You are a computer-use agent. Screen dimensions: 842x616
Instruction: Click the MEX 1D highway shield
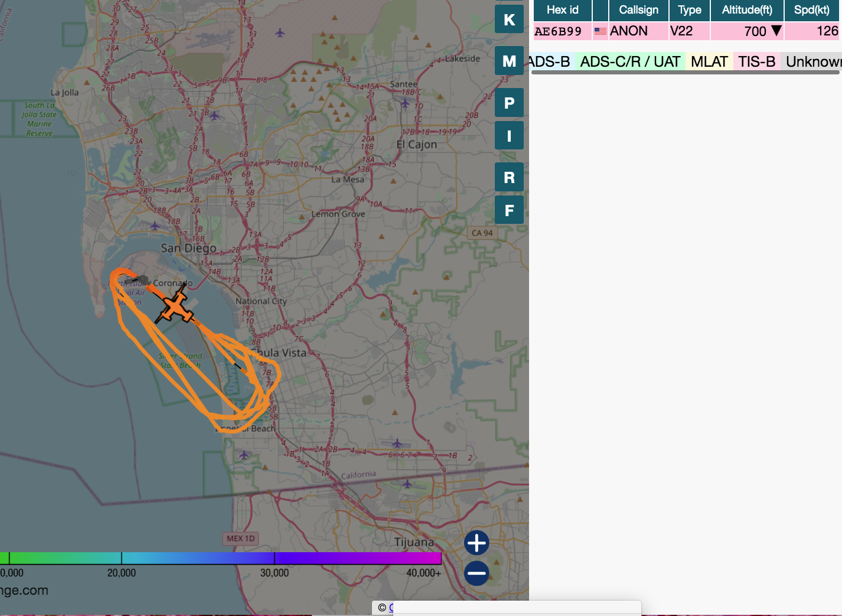click(x=241, y=538)
